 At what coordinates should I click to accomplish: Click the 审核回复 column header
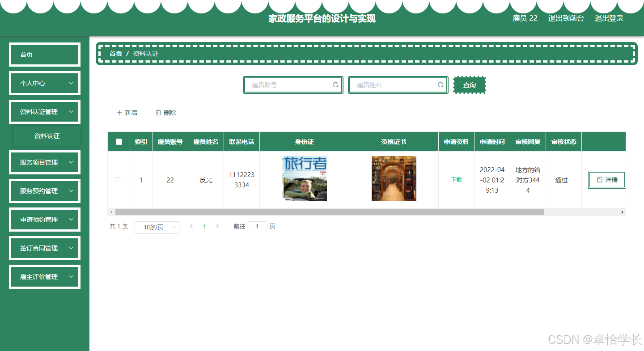pos(528,142)
